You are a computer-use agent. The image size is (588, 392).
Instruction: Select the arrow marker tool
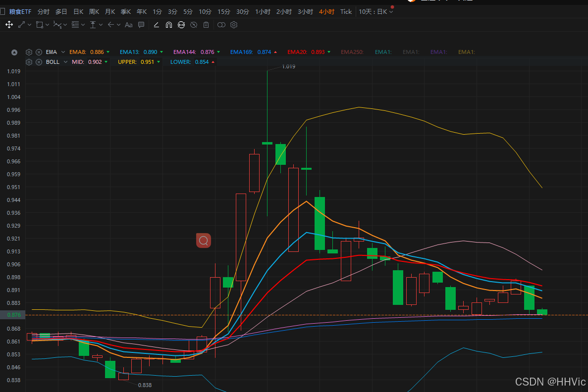[x=110, y=25]
